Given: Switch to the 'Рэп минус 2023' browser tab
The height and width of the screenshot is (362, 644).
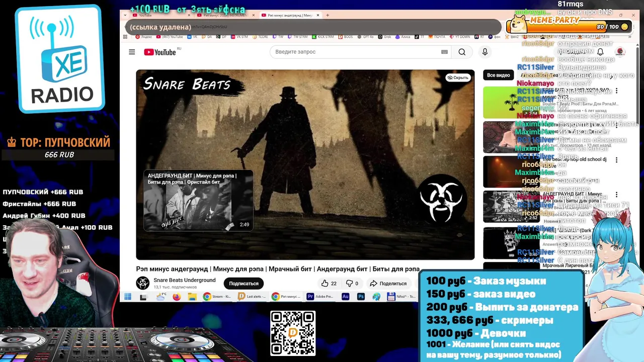Looking at the screenshot, I should (x=225, y=15).
